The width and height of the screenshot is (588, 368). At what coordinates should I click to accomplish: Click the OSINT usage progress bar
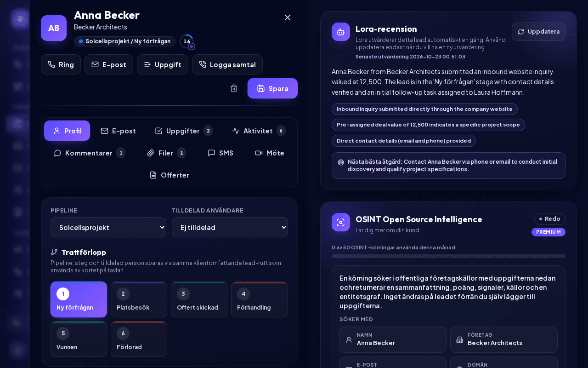coord(448,256)
